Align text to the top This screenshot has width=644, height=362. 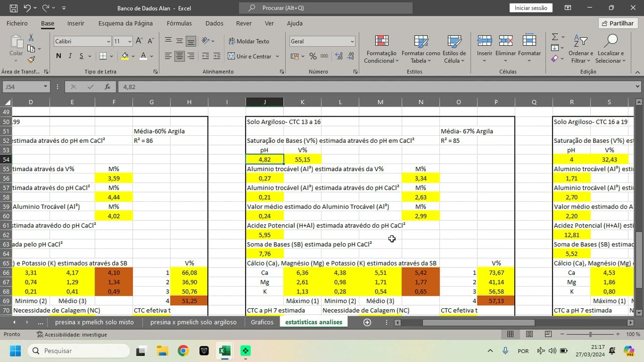point(169,41)
